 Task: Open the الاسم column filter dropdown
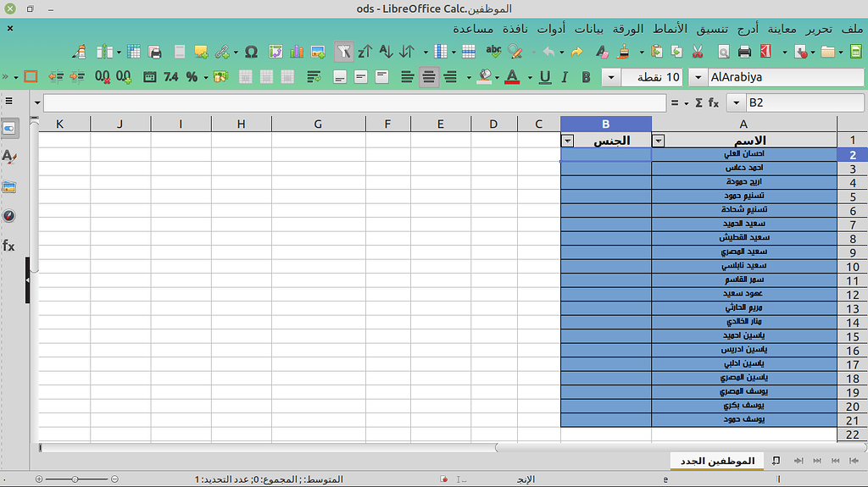659,141
